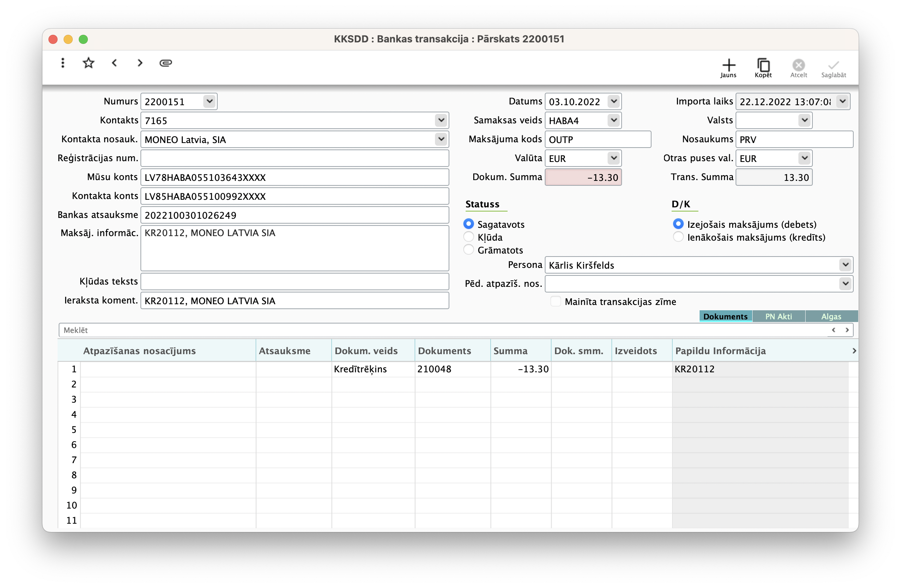Expand the Valsts country dropdown

[804, 120]
